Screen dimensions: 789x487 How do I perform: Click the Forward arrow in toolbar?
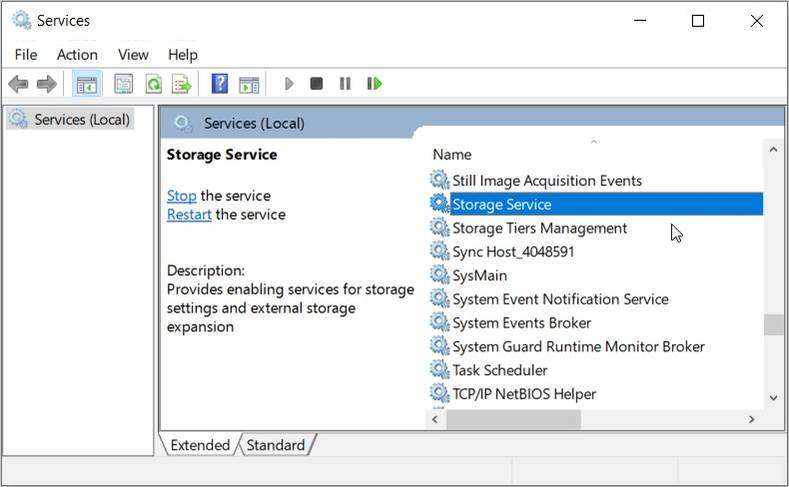pos(47,84)
